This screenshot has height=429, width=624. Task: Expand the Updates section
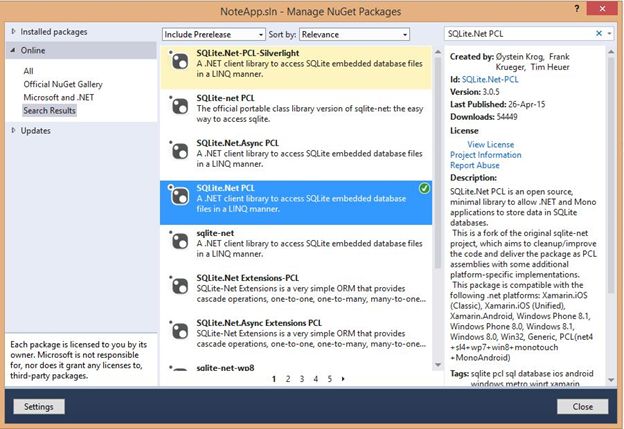(13, 130)
